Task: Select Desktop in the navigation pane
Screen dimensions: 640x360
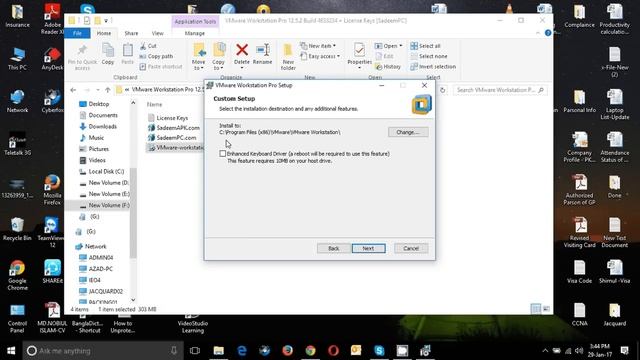Action: point(99,104)
